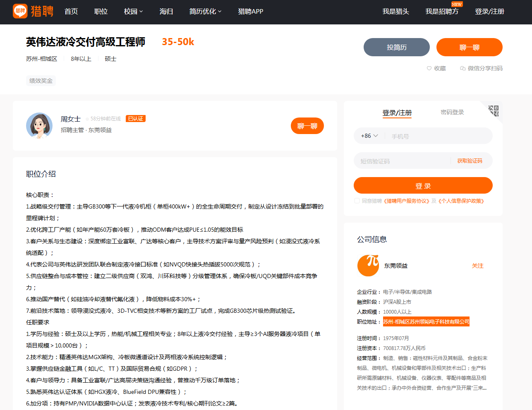This screenshot has width=532, height=410.
Task: Enable the 同意猎聘 agreement checkbox
Action: point(357,201)
